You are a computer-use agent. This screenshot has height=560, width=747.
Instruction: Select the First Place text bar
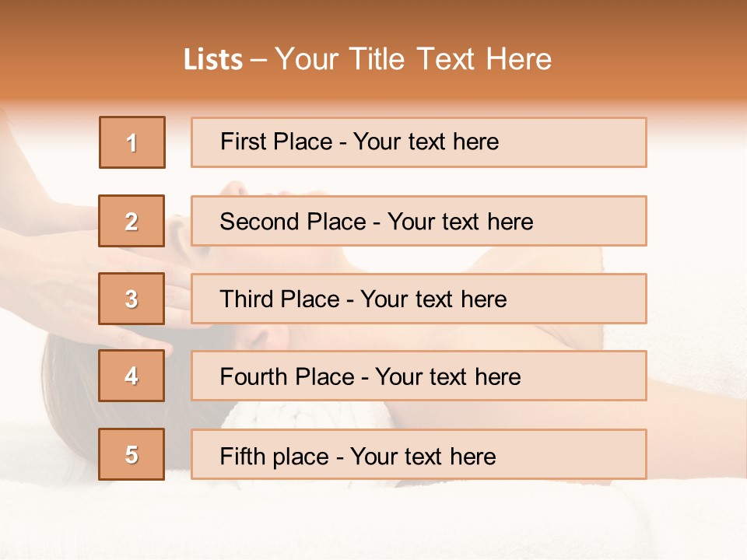(x=419, y=142)
